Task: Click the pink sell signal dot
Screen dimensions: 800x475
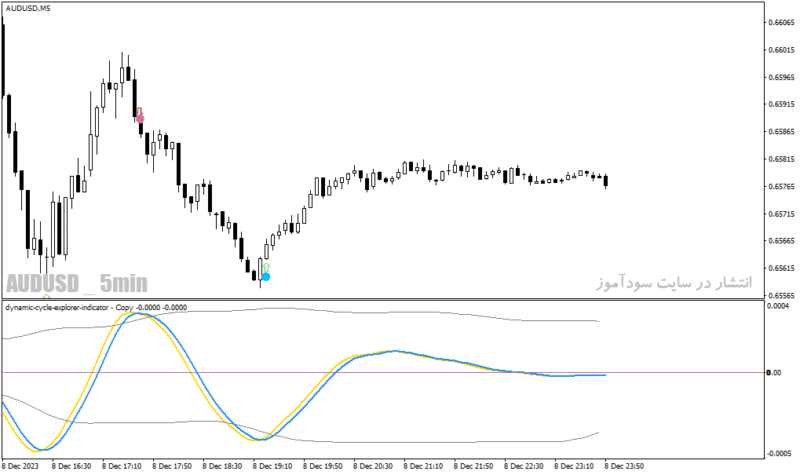Action: [140, 119]
